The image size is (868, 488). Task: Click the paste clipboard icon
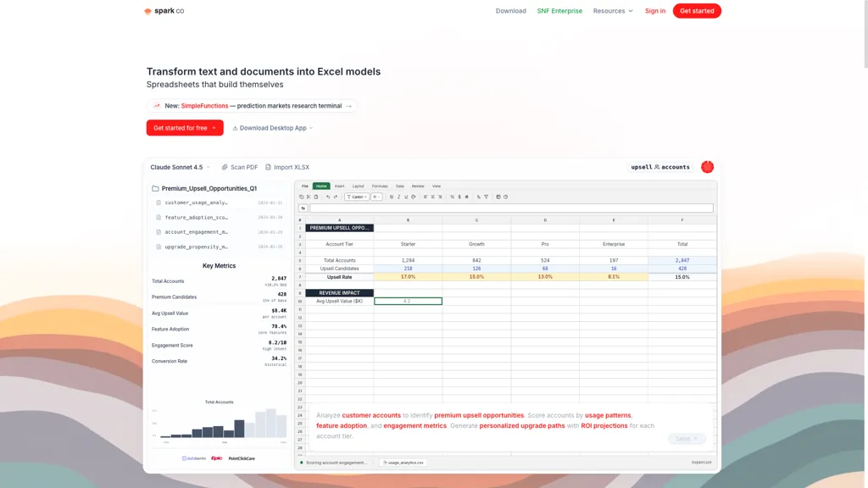pyautogui.click(x=316, y=197)
